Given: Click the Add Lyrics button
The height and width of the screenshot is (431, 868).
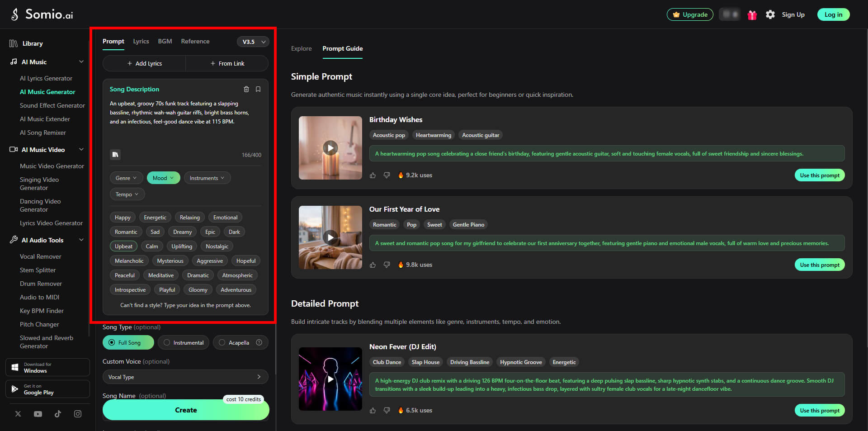Looking at the screenshot, I should point(144,63).
